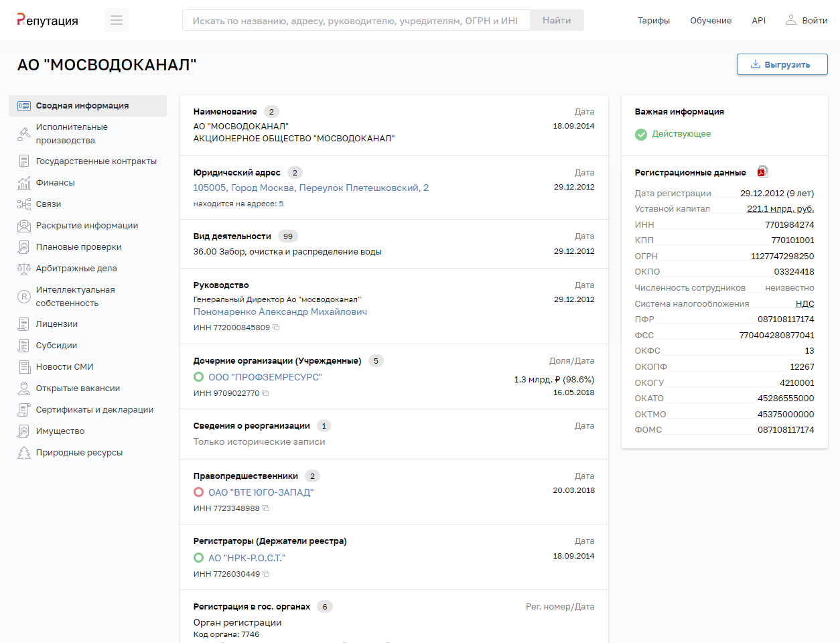Open the Плетешковский address link

[x=311, y=188]
